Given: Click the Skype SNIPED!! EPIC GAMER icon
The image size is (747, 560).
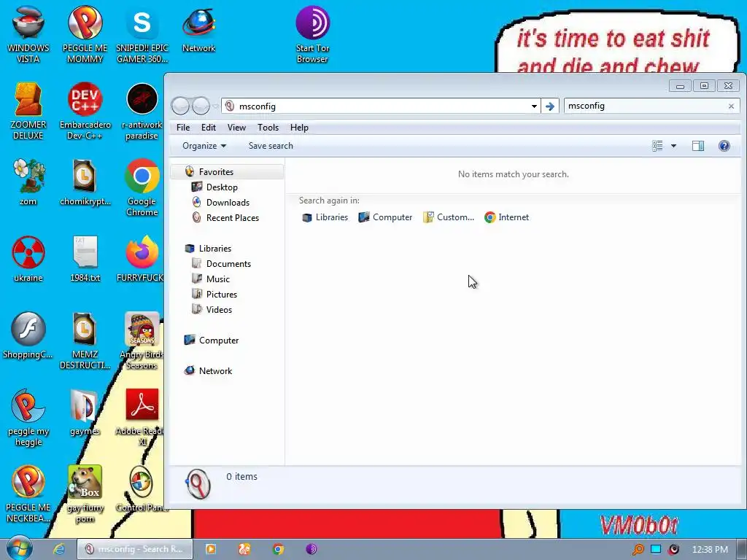Looking at the screenshot, I should (x=142, y=34).
